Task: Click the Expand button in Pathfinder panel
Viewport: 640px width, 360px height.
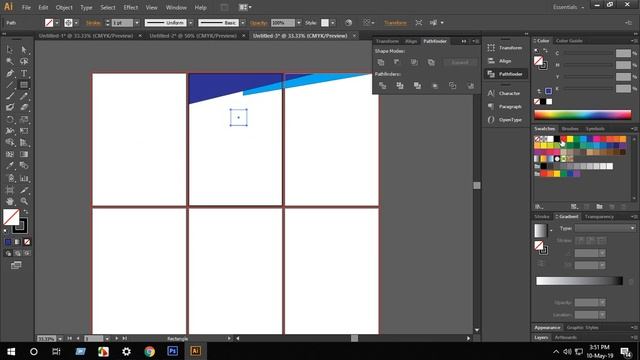Action: coord(460,62)
